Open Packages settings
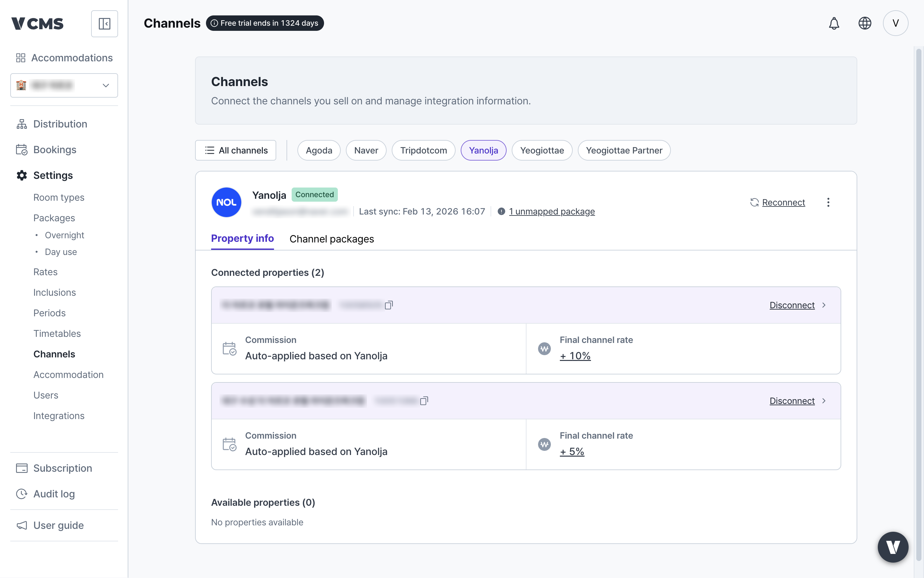924x578 pixels. 54,218
